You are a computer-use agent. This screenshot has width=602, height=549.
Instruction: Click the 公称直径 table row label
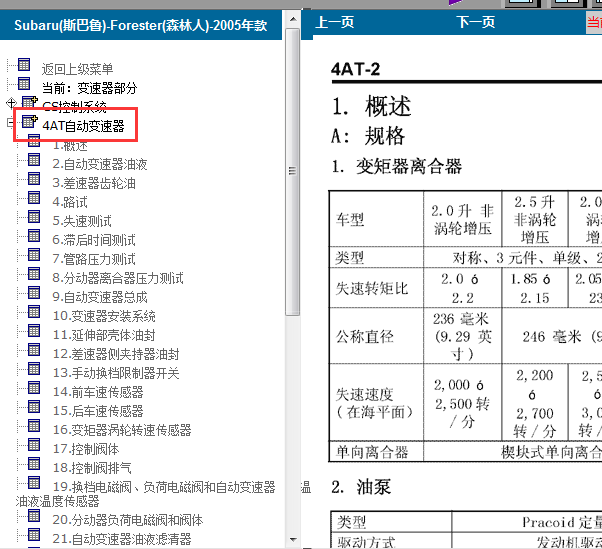[x=365, y=336]
